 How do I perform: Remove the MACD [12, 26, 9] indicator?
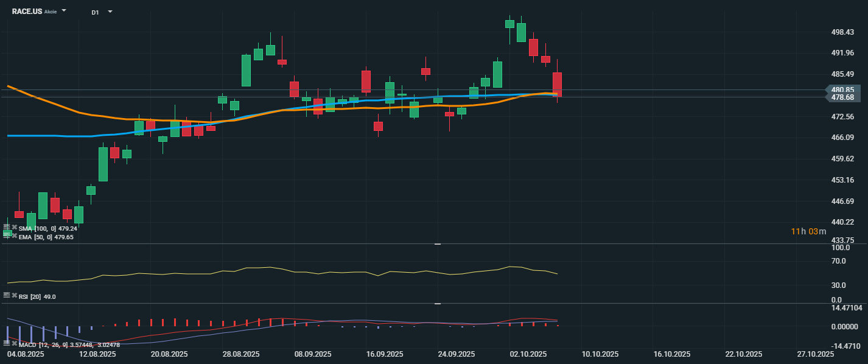tap(14, 344)
